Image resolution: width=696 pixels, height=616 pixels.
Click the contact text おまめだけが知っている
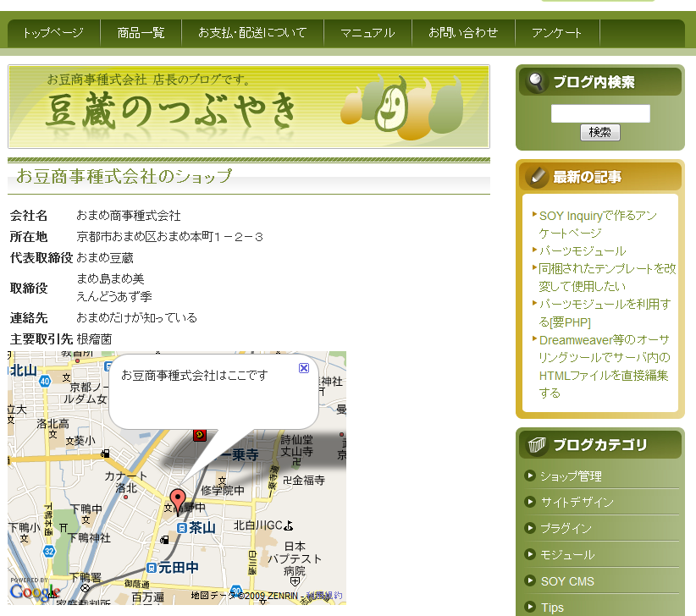[136, 317]
